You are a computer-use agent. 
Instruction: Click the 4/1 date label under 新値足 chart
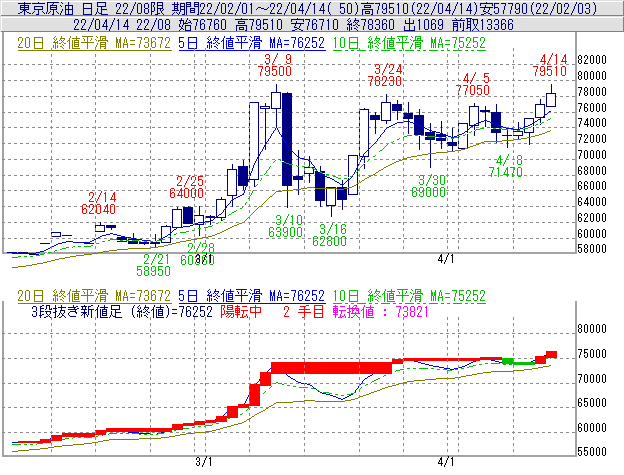coord(446,461)
